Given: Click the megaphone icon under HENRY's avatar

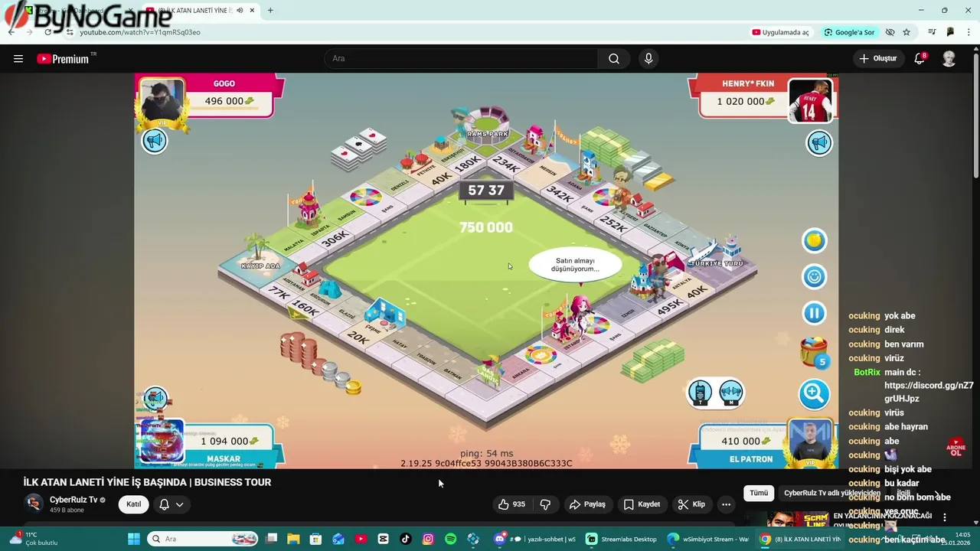Looking at the screenshot, I should (x=819, y=143).
